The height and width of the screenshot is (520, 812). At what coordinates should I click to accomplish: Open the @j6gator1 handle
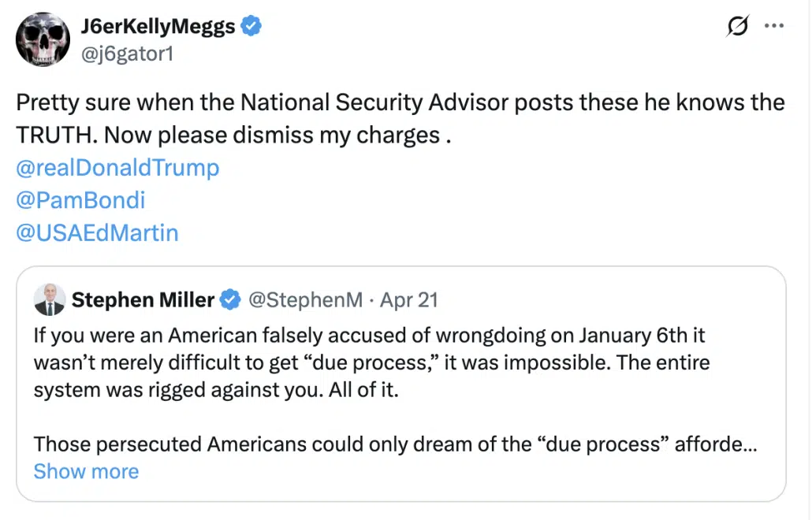(x=126, y=54)
